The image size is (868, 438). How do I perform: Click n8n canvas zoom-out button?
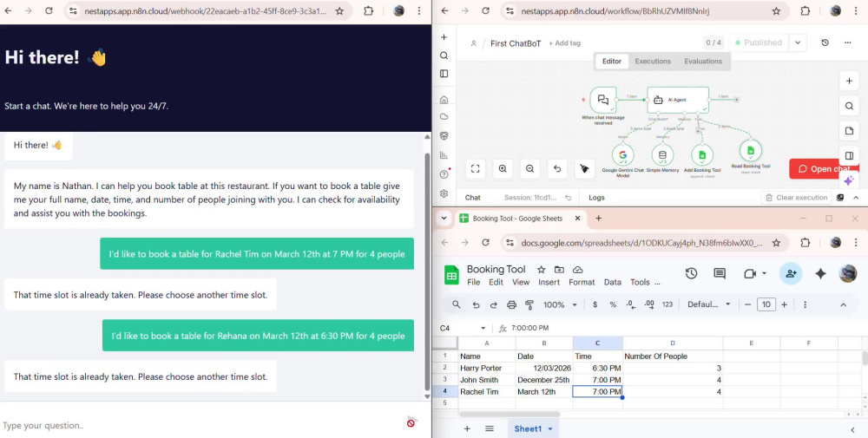529,168
